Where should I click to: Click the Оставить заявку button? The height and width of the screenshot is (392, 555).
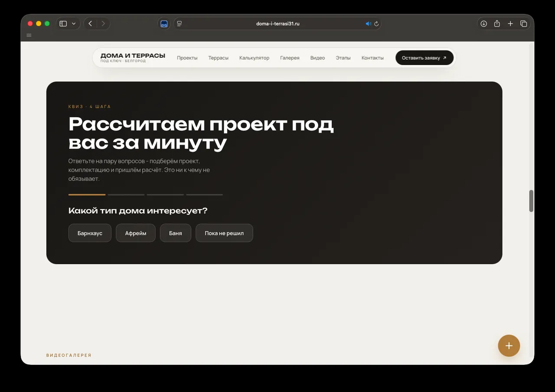click(424, 58)
